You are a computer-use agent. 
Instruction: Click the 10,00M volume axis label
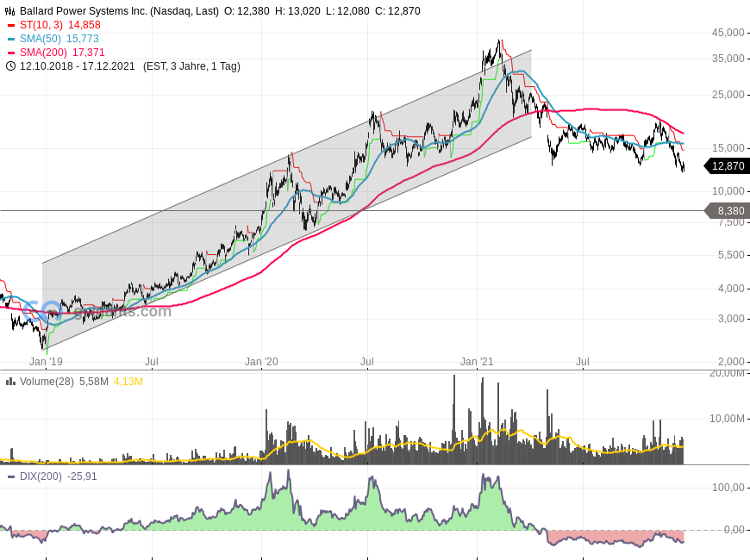pos(727,419)
